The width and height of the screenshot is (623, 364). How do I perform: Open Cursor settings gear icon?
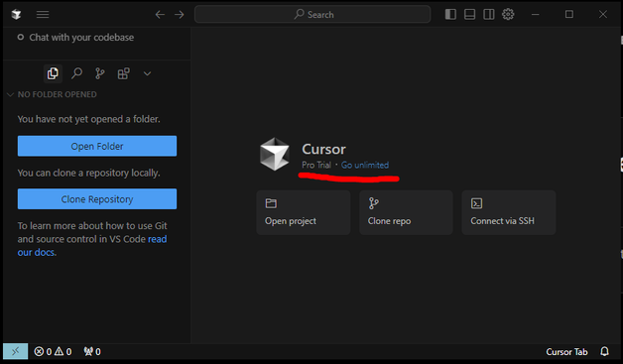(x=508, y=14)
